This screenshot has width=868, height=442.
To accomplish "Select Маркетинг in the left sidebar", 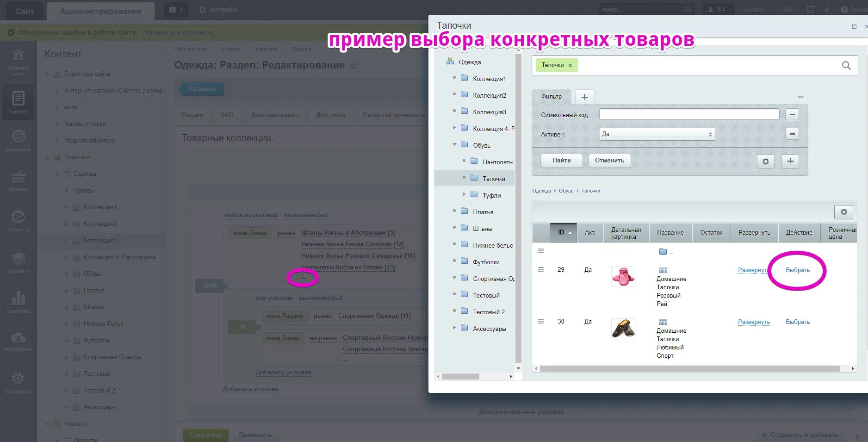I will pyautogui.click(x=19, y=139).
